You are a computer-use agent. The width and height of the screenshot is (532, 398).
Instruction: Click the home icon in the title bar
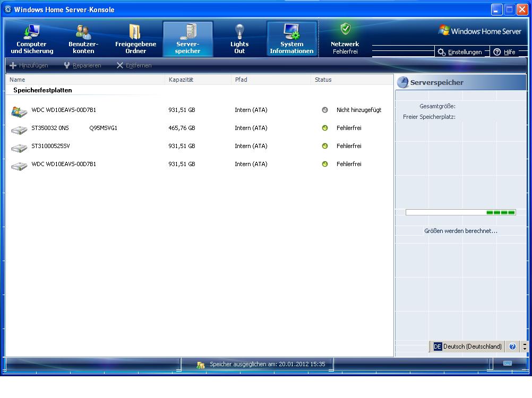point(8,9)
